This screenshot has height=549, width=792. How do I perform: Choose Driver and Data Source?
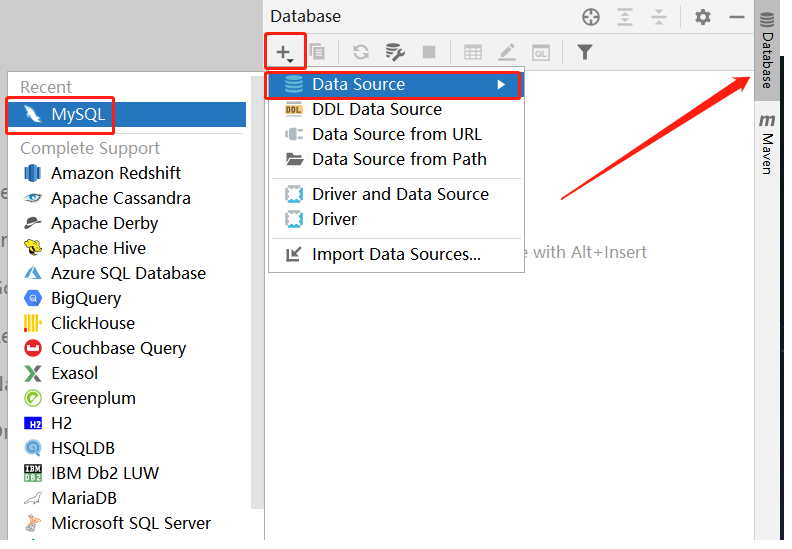tap(397, 194)
